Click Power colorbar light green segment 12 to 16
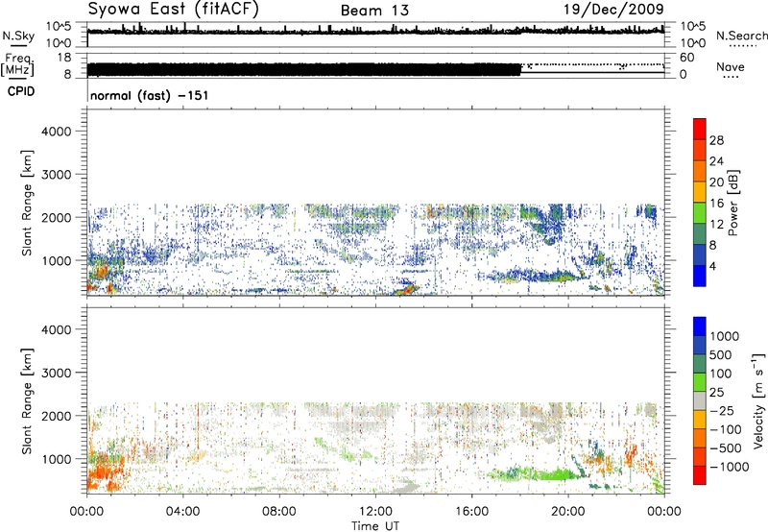768x532 pixels. 700,212
